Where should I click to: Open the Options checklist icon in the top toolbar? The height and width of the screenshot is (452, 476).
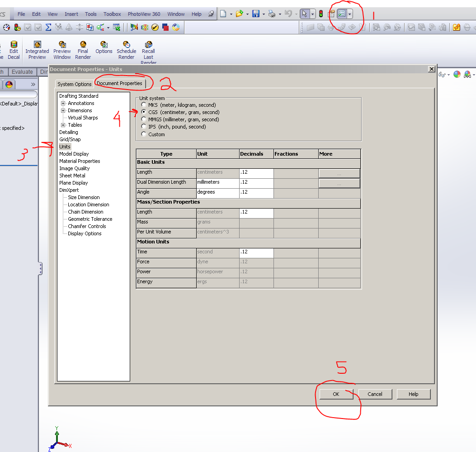coord(342,14)
